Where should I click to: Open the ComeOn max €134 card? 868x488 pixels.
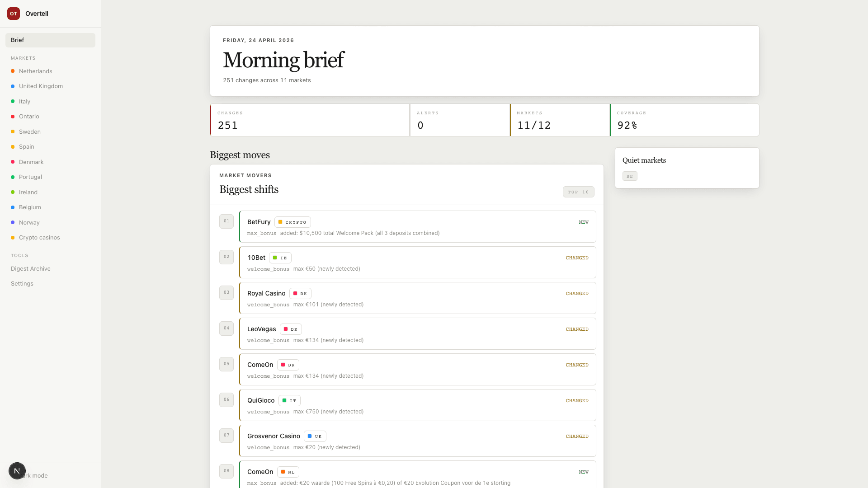pos(417,370)
